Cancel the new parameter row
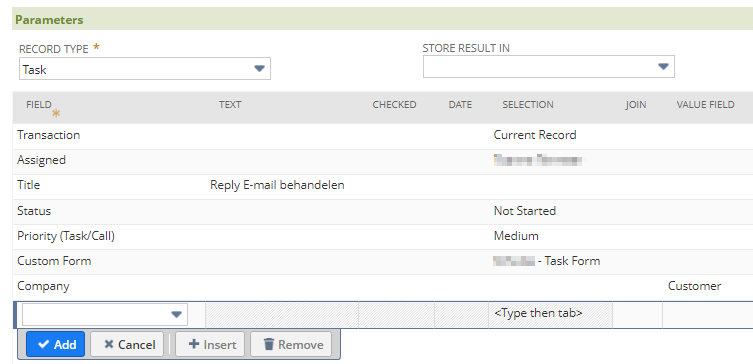Screen dimensions: 753x364 [129, 344]
